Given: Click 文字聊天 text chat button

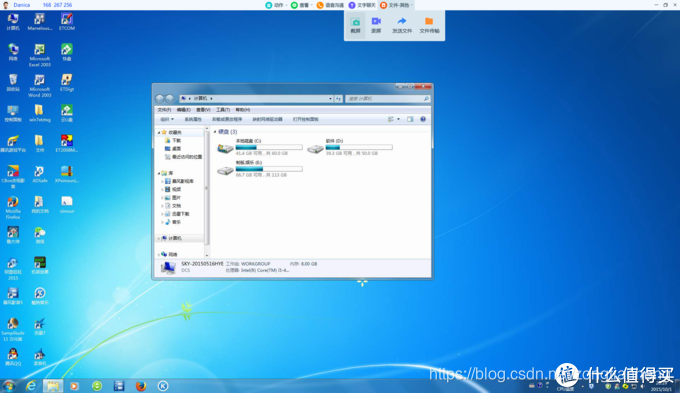Looking at the screenshot, I should click(362, 5).
